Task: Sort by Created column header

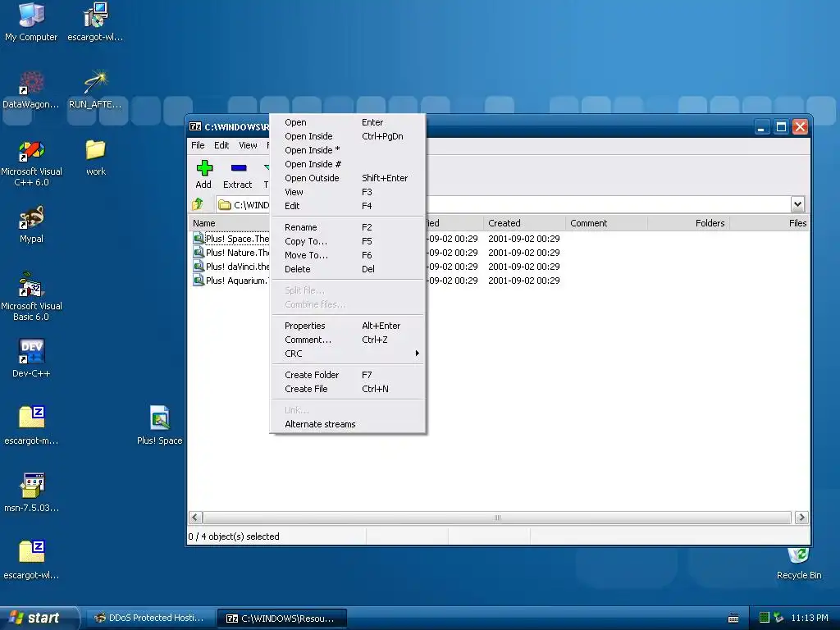Action: tap(524, 223)
